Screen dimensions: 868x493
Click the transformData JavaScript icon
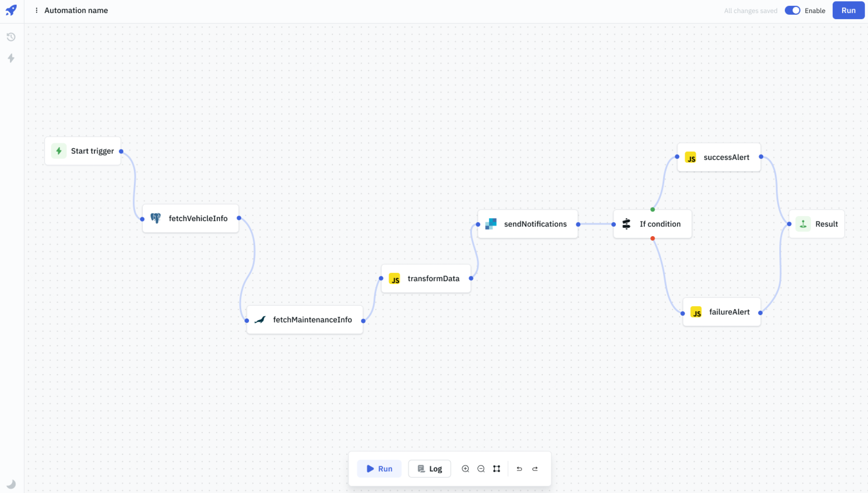click(395, 279)
